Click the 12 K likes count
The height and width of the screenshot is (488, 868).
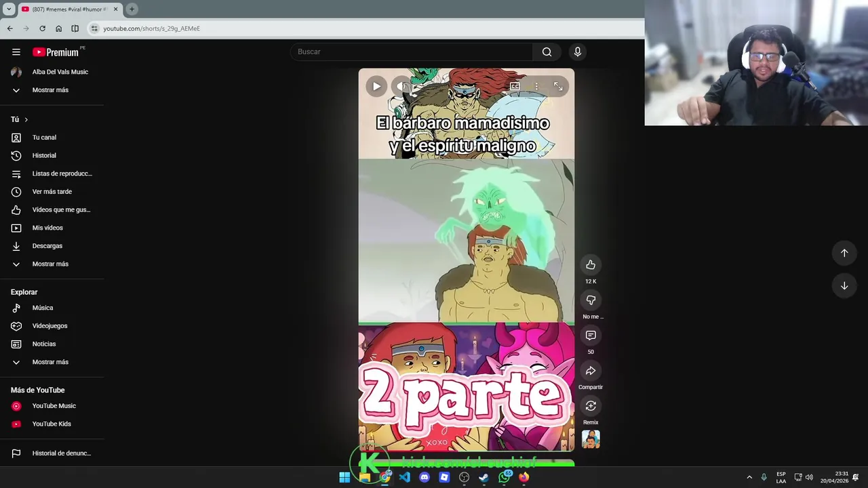591,281
